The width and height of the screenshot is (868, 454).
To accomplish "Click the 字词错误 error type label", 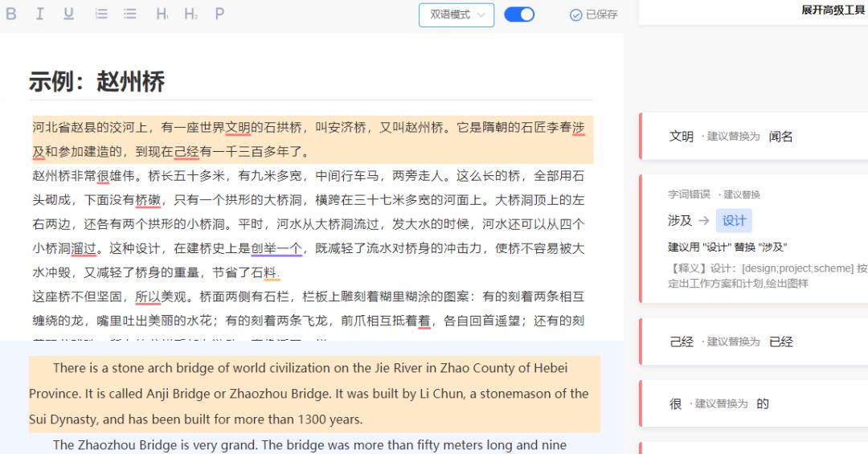I will tap(690, 194).
